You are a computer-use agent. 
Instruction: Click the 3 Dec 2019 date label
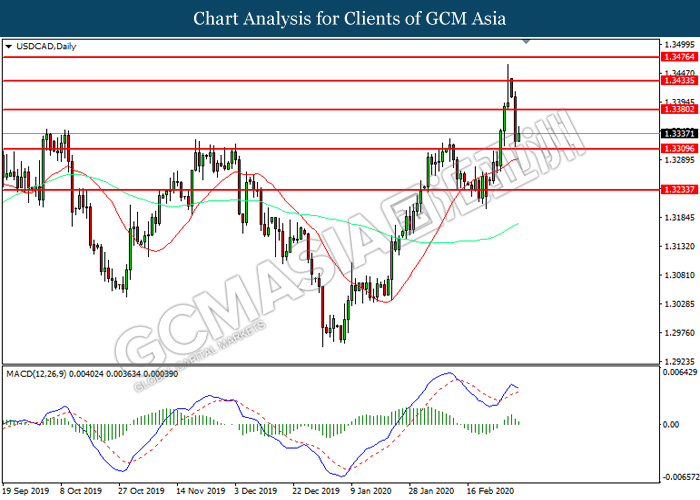255,491
